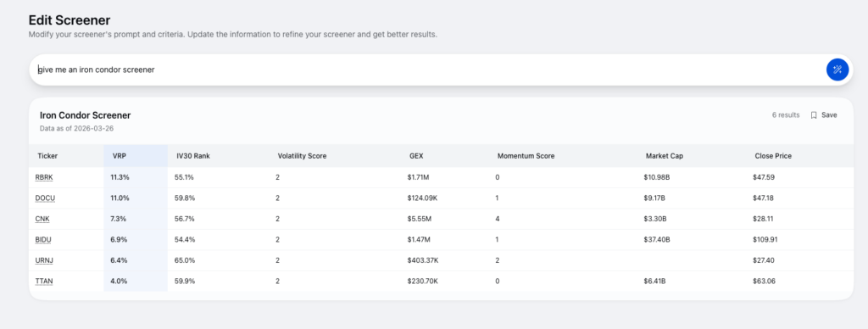Open the DOCU ticker link
This screenshot has height=329, width=868.
45,198
